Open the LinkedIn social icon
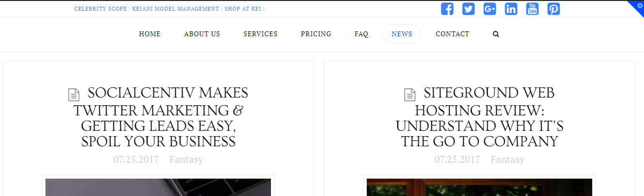This screenshot has width=644, height=196. [511, 9]
